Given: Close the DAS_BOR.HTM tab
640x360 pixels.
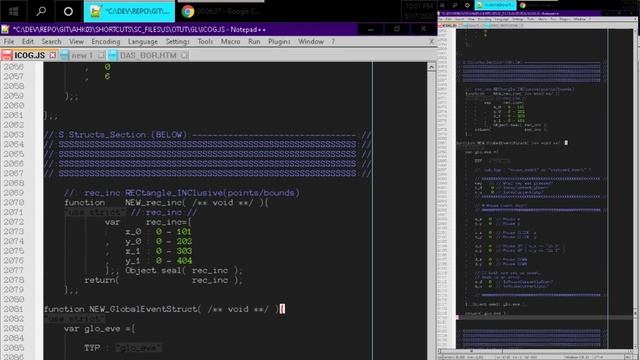Looking at the screenshot, I should 184,55.
